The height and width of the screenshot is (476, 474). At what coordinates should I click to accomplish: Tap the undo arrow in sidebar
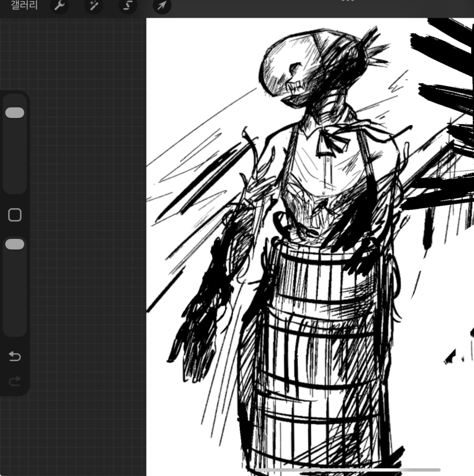15,356
